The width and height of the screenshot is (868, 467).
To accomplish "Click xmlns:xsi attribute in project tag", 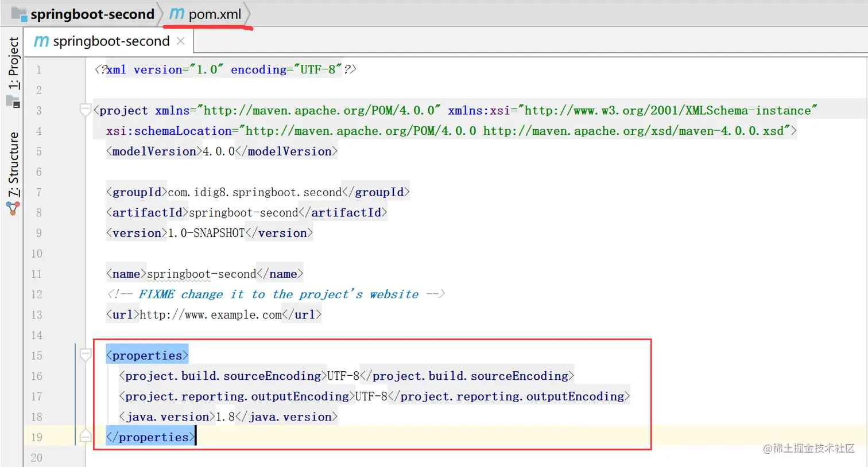I will click(632, 110).
